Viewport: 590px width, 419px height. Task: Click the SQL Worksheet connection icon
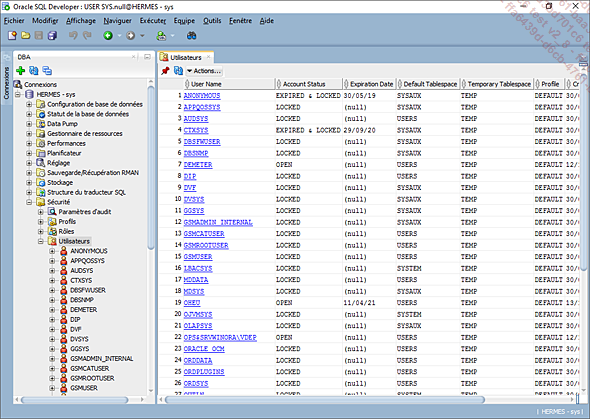click(161, 35)
